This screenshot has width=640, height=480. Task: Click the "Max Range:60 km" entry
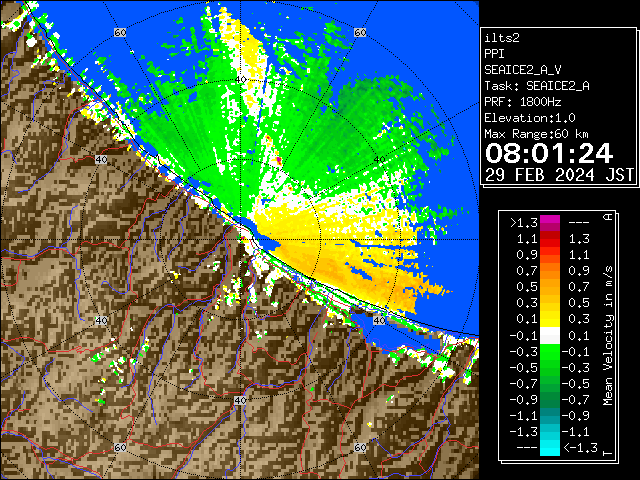[x=537, y=134]
